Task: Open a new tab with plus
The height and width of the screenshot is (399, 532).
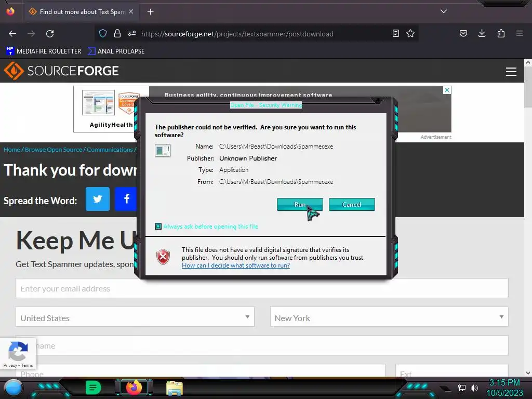Action: 150,12
